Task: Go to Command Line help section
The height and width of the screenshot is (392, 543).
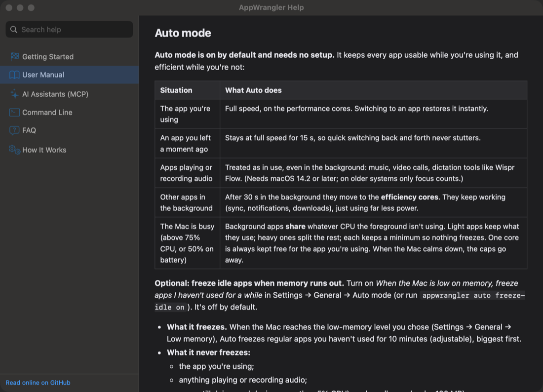Action: point(69,112)
